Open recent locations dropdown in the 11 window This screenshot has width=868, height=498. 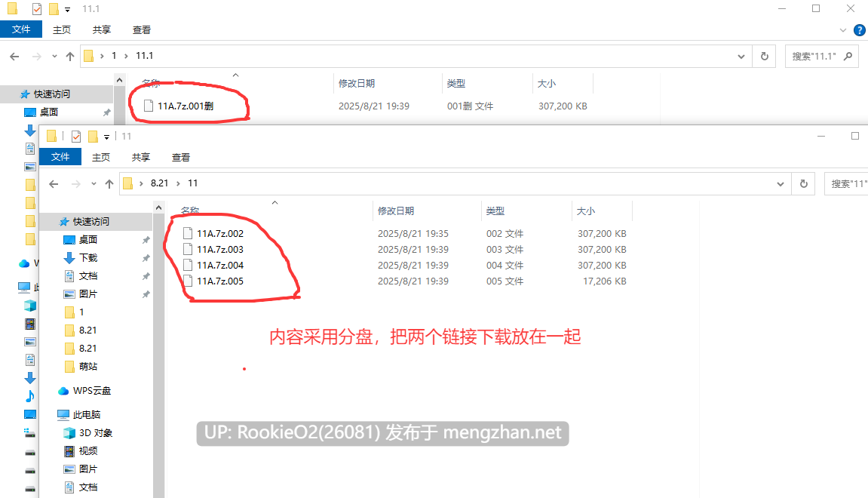[x=94, y=184]
